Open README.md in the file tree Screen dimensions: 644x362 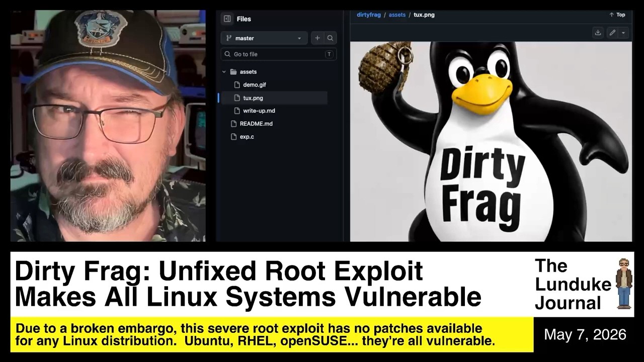(256, 124)
